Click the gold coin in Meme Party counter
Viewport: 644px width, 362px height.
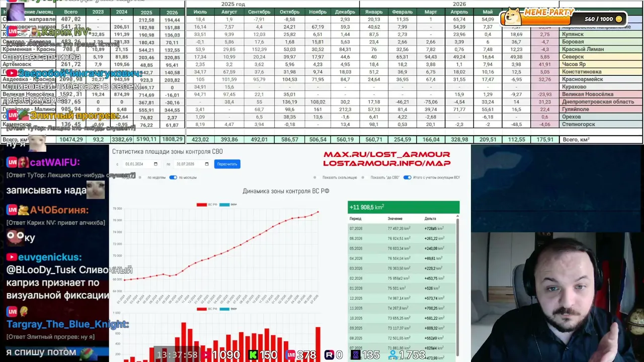point(619,19)
